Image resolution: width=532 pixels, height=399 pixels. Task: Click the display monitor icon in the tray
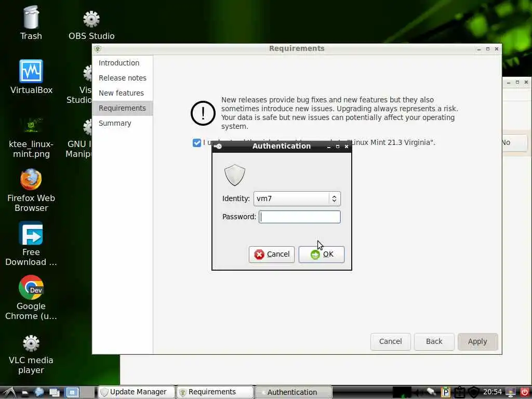(510, 392)
